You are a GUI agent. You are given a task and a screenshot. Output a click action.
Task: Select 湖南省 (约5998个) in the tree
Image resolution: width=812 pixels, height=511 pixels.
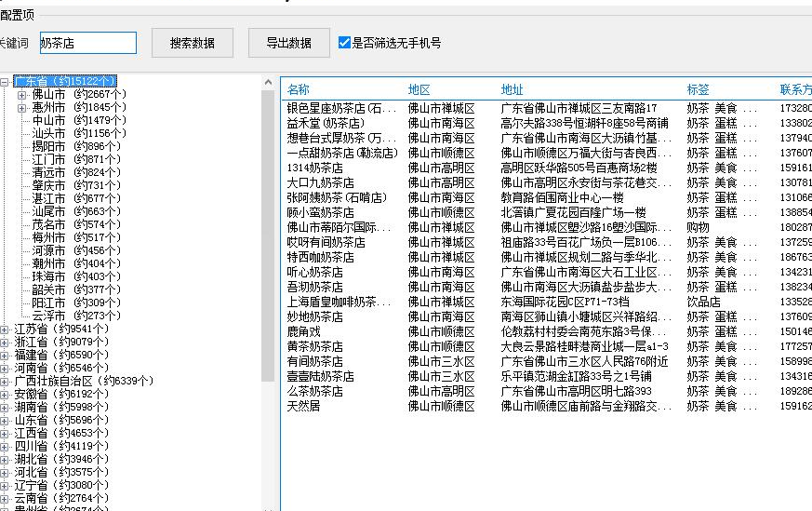[61, 408]
